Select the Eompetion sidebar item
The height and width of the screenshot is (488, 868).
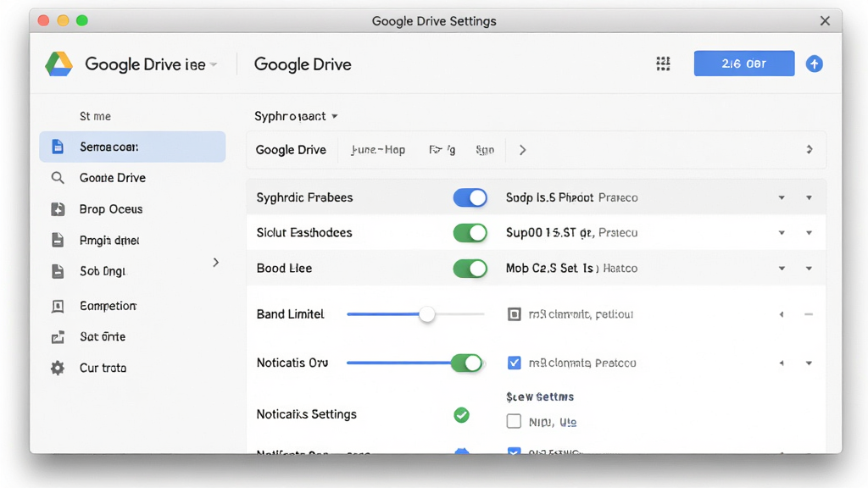132,306
